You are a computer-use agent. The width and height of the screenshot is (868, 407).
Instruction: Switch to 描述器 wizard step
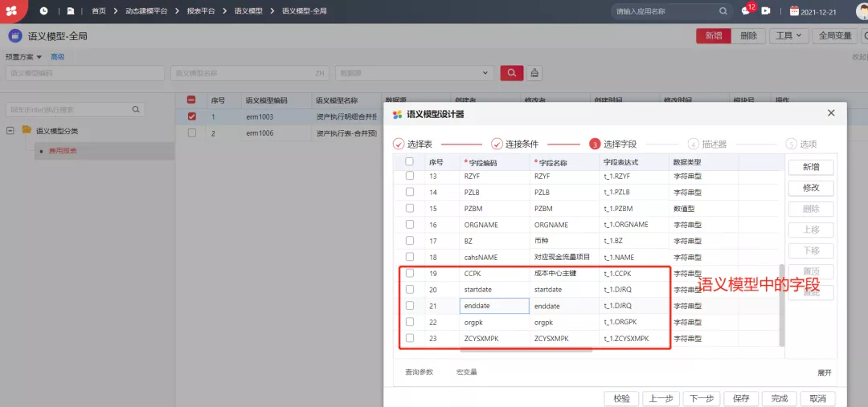(707, 144)
